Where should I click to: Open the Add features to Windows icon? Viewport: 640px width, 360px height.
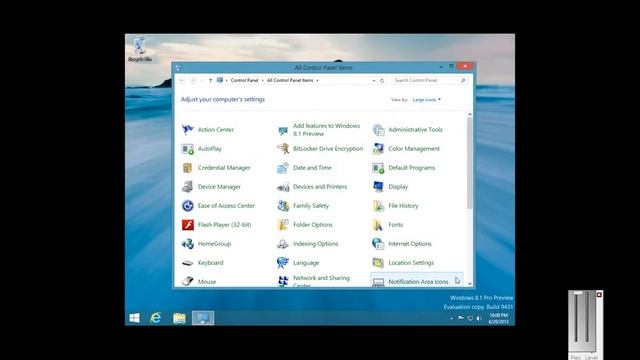[283, 130]
